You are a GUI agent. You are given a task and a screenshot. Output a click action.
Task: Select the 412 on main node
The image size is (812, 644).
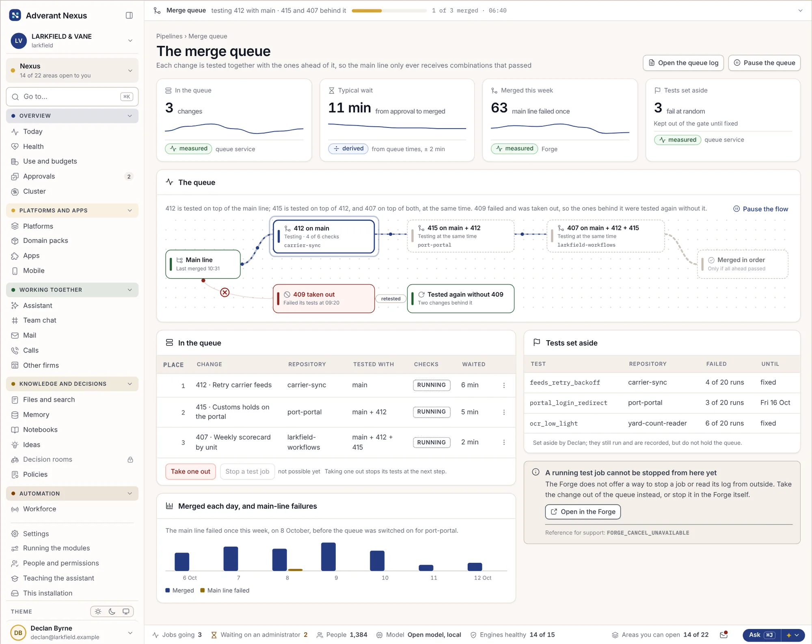click(x=324, y=236)
